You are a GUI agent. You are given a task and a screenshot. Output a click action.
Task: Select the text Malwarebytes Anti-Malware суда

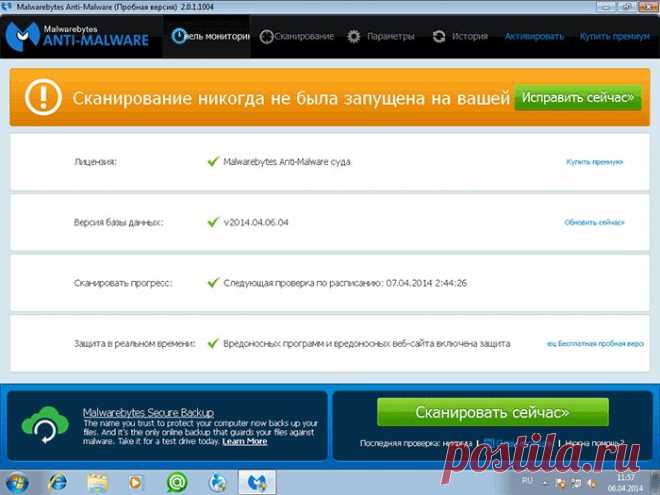coord(287,162)
